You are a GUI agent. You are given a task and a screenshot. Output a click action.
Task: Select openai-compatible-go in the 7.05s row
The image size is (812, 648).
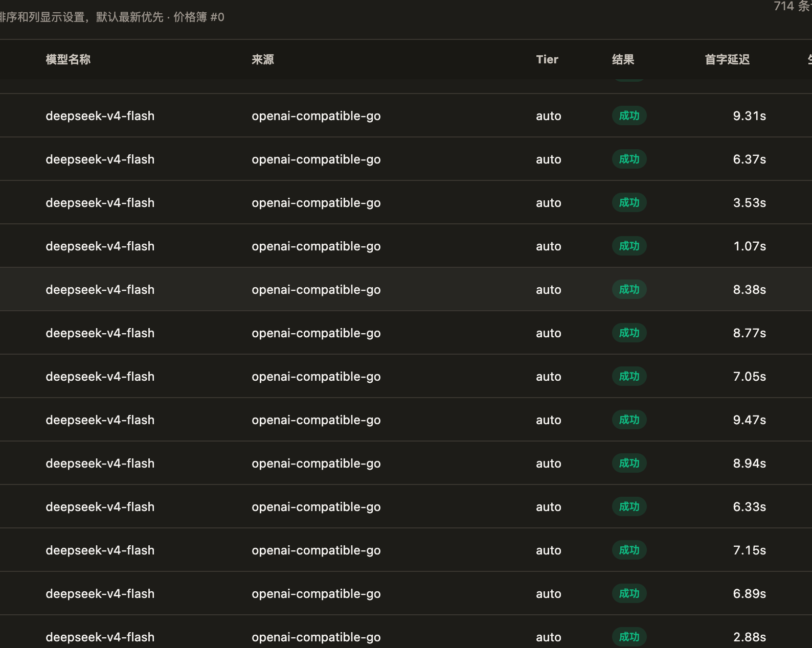point(316,377)
